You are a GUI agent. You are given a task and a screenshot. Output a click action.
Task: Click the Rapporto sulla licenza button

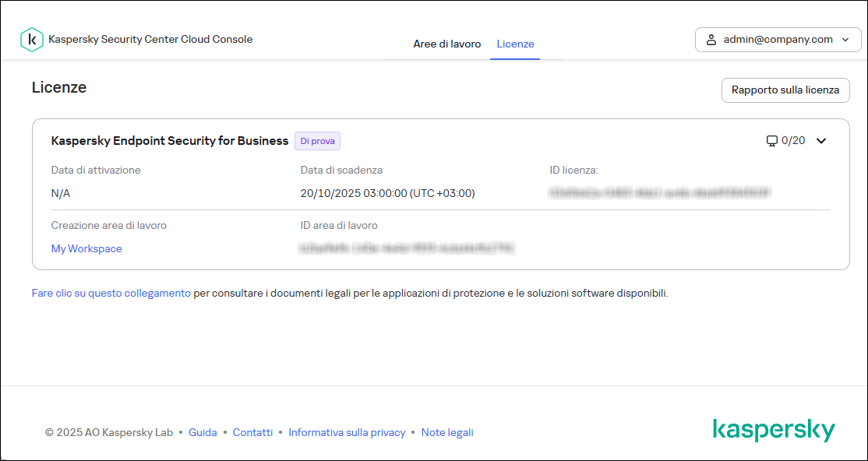point(785,90)
